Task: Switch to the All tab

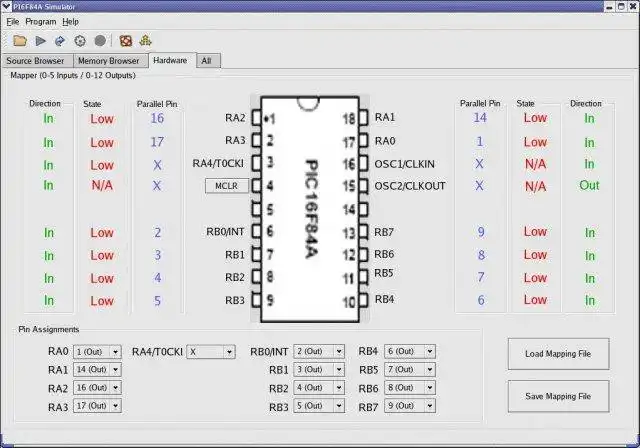Action: [208, 61]
